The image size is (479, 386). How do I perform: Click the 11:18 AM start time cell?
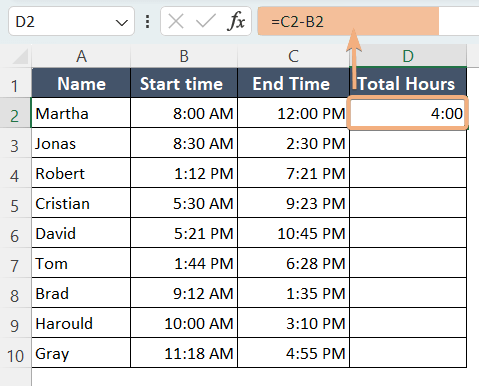pyautogui.click(x=184, y=353)
